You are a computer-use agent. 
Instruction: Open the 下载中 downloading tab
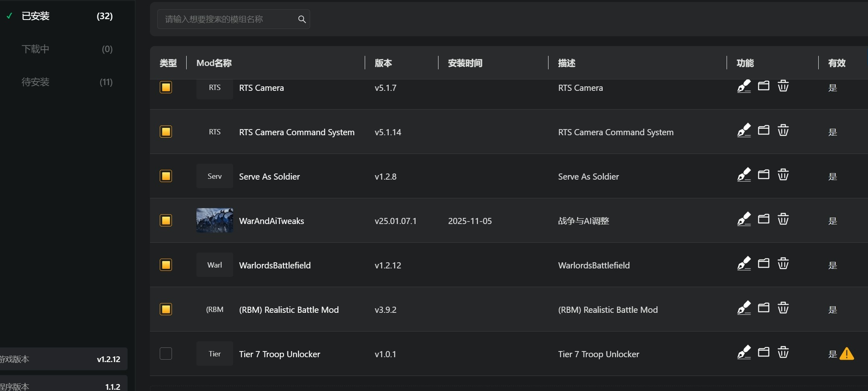click(35, 49)
